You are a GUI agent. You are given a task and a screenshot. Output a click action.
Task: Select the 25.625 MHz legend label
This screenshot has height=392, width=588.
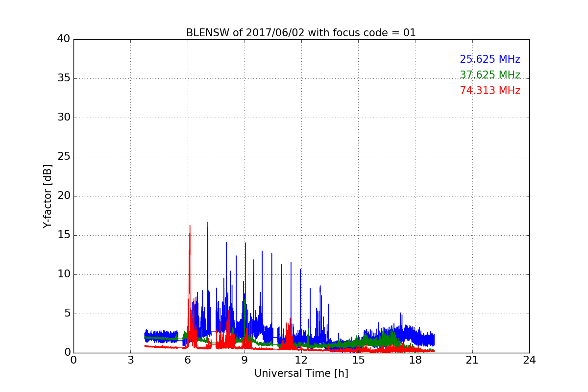490,59
